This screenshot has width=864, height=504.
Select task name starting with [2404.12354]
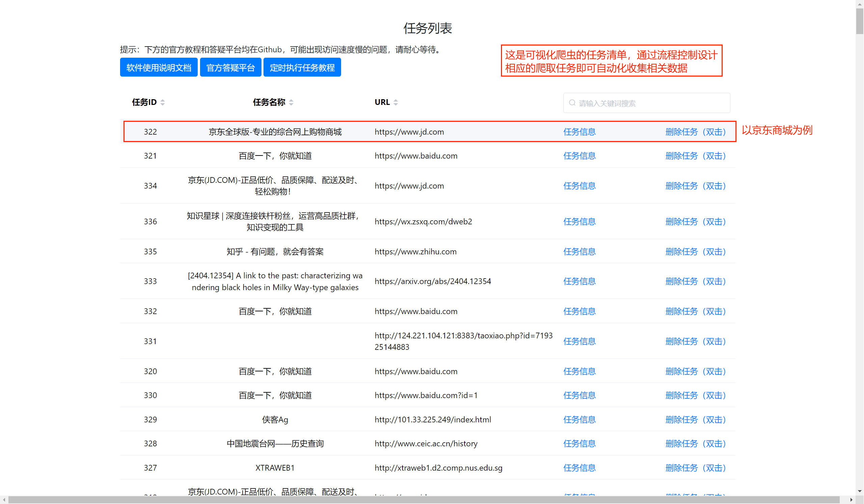[x=275, y=281]
